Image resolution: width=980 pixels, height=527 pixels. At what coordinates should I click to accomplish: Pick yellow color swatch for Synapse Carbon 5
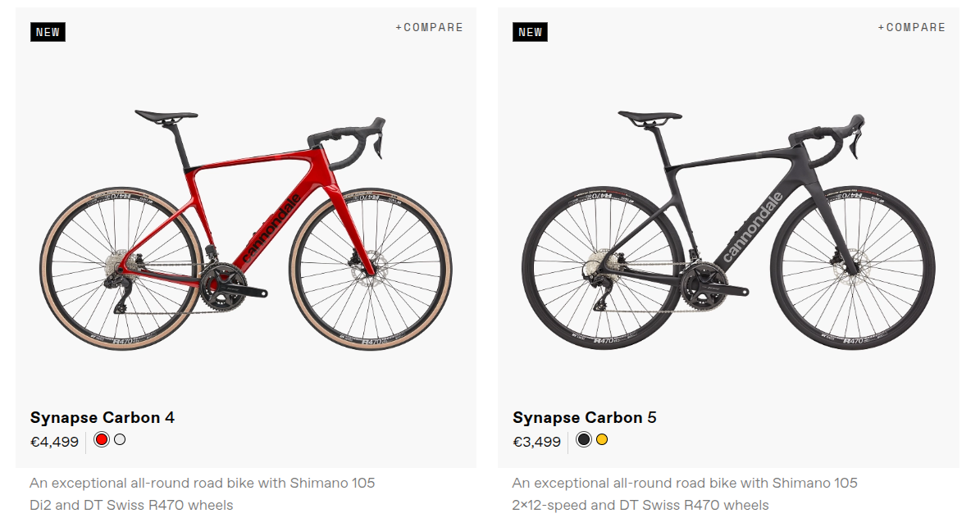(x=602, y=440)
